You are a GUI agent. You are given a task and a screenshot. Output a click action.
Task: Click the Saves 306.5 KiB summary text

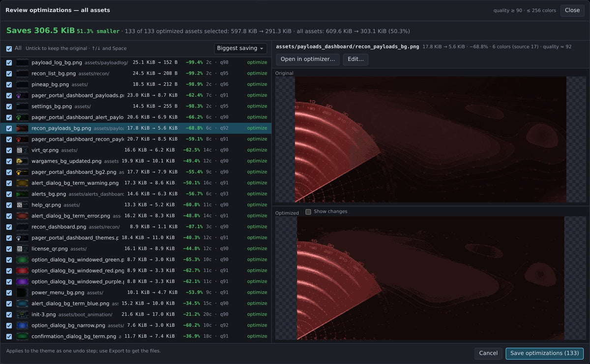coord(40,30)
